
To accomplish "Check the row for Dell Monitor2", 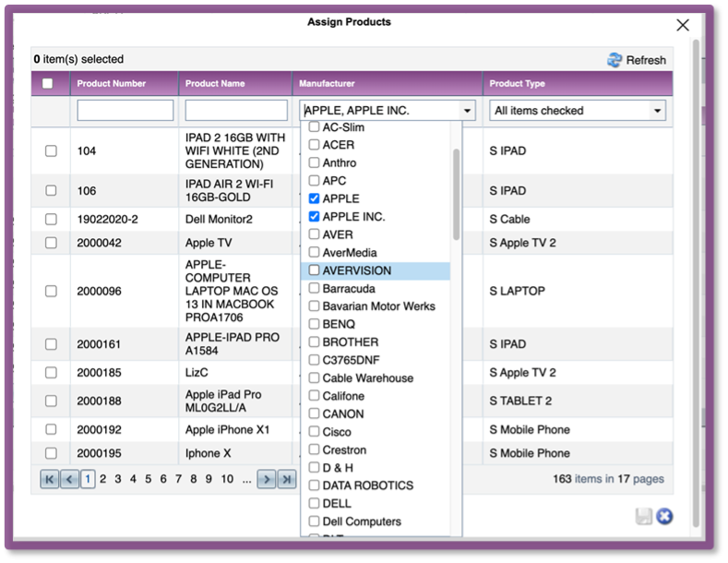I will point(51,220).
